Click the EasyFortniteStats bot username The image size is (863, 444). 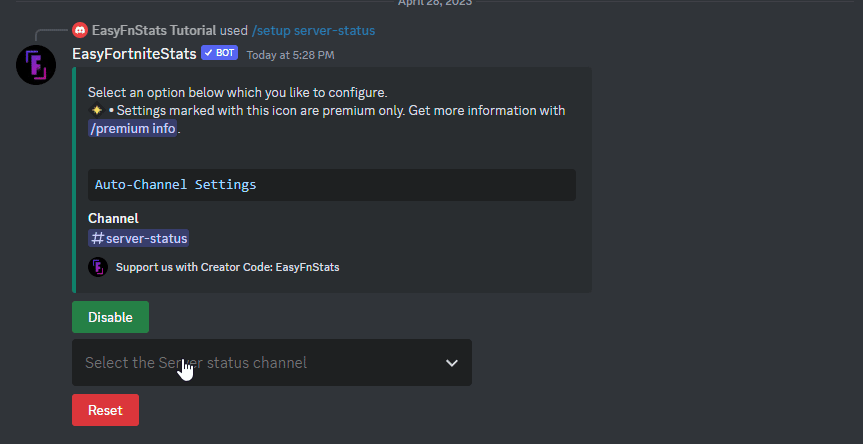point(134,53)
